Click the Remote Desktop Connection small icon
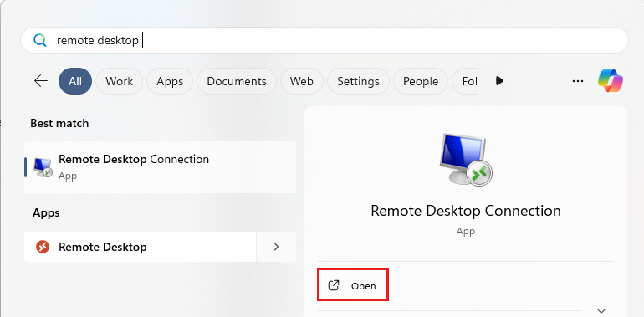The height and width of the screenshot is (317, 644). click(43, 167)
